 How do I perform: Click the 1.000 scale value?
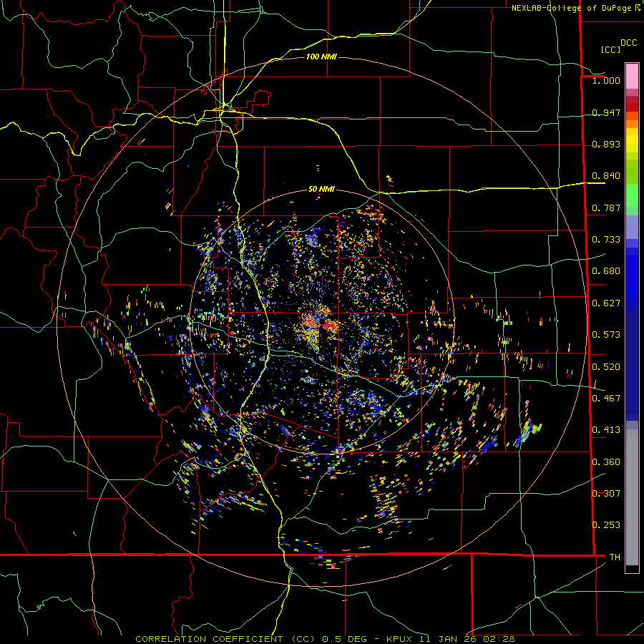coord(606,80)
